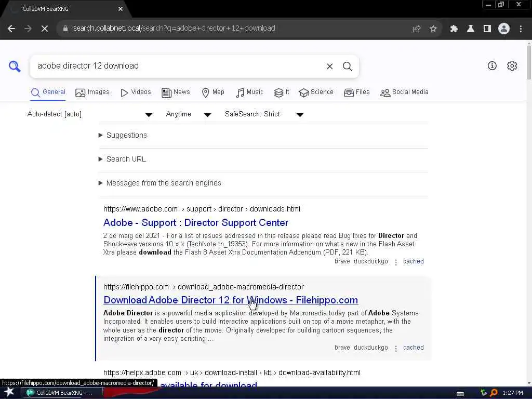Viewport: 532px width, 399px height.
Task: Switch to the Images tab
Action: [92, 92]
